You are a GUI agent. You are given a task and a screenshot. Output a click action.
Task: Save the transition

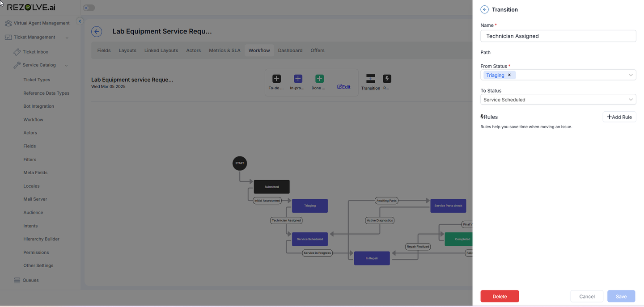coord(621,296)
